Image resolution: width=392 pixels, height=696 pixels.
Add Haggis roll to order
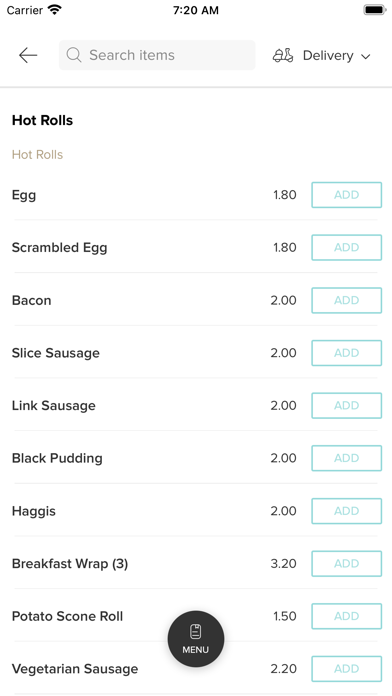tap(347, 511)
